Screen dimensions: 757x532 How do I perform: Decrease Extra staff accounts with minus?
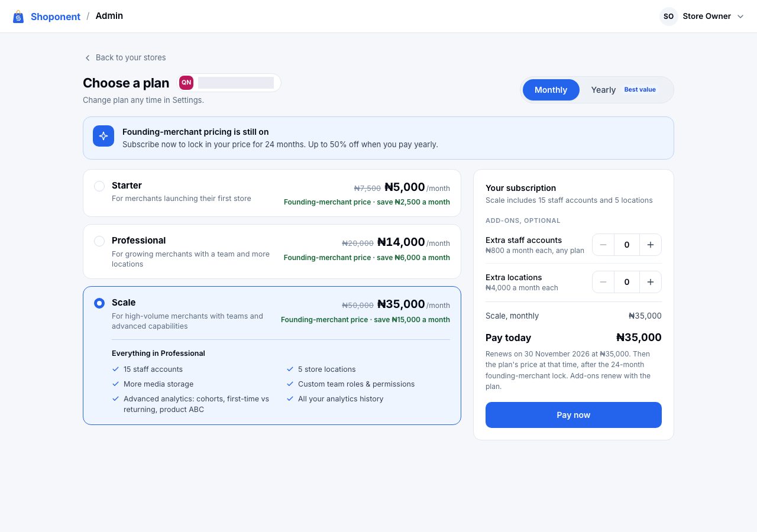click(x=603, y=245)
